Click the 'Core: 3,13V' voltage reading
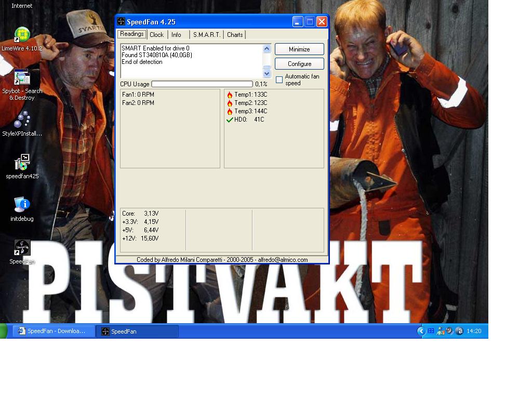Image resolution: width=532 pixels, height=399 pixels. (140, 214)
